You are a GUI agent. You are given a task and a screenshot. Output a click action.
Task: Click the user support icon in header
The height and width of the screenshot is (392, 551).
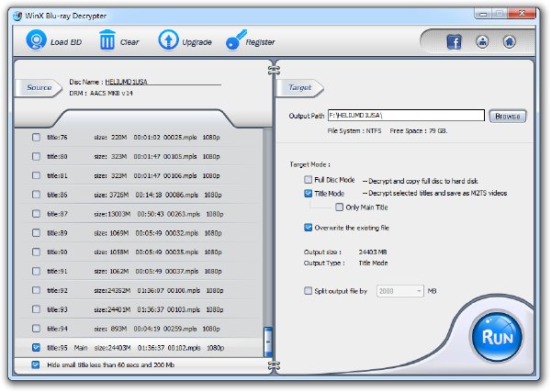[482, 42]
